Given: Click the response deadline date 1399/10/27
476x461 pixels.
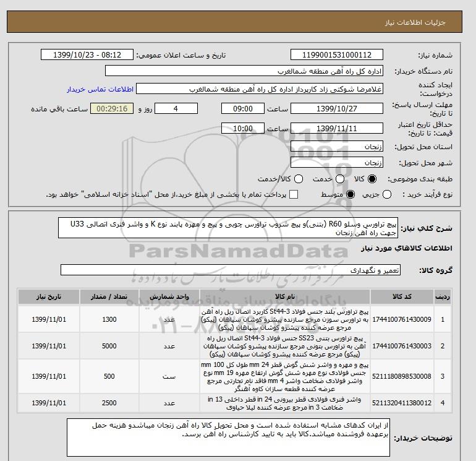Looking at the screenshot, I should point(337,108).
